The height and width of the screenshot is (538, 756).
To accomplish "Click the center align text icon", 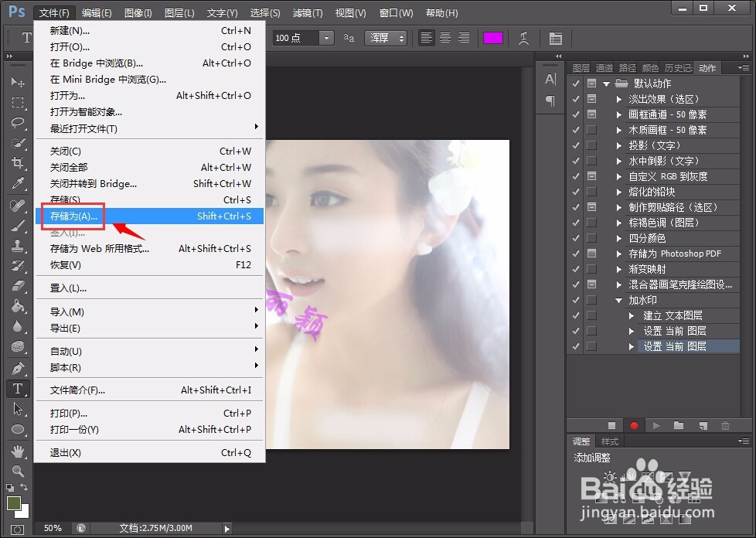I will (445, 38).
